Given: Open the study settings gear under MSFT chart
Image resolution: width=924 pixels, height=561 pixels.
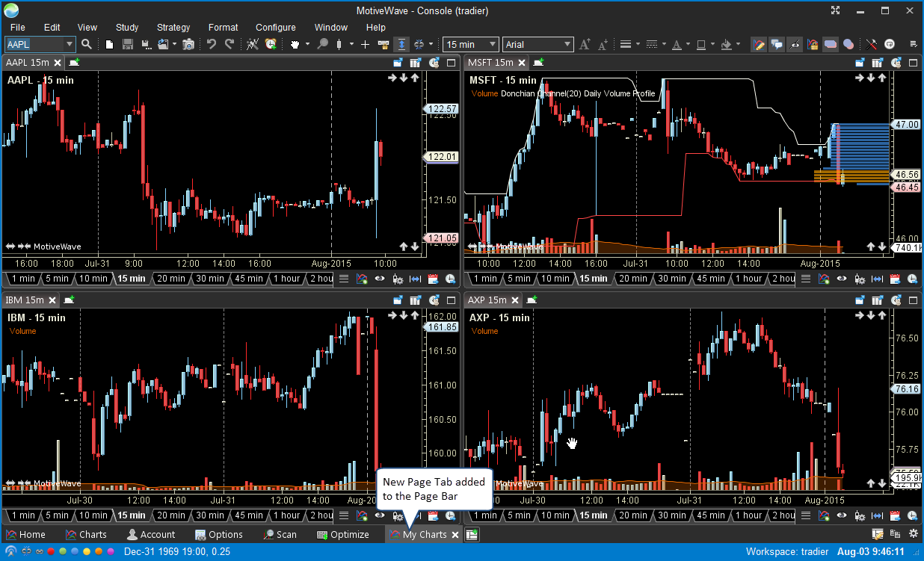Looking at the screenshot, I should click(x=860, y=279).
